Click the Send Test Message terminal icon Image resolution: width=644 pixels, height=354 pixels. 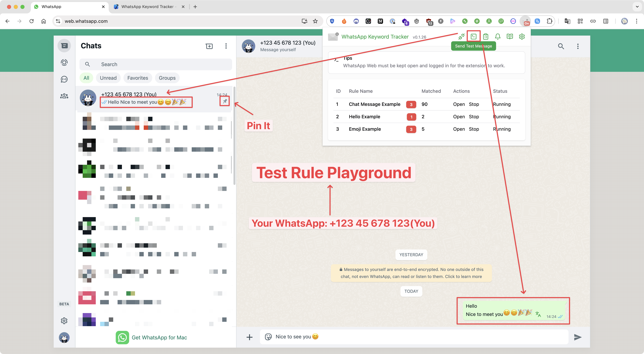pos(473,37)
